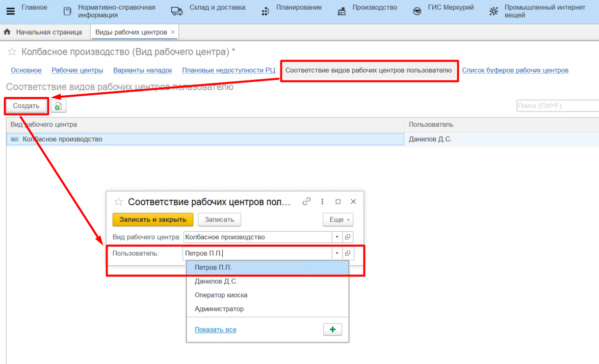Expand the Пользователь dropdown arrow
This screenshot has width=599, height=364.
[x=337, y=254]
